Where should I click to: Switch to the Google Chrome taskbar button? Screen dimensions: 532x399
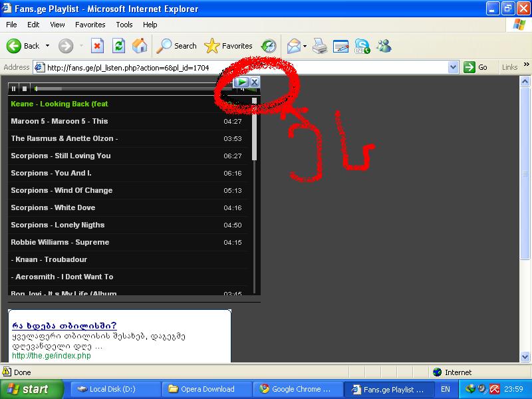coord(298,389)
